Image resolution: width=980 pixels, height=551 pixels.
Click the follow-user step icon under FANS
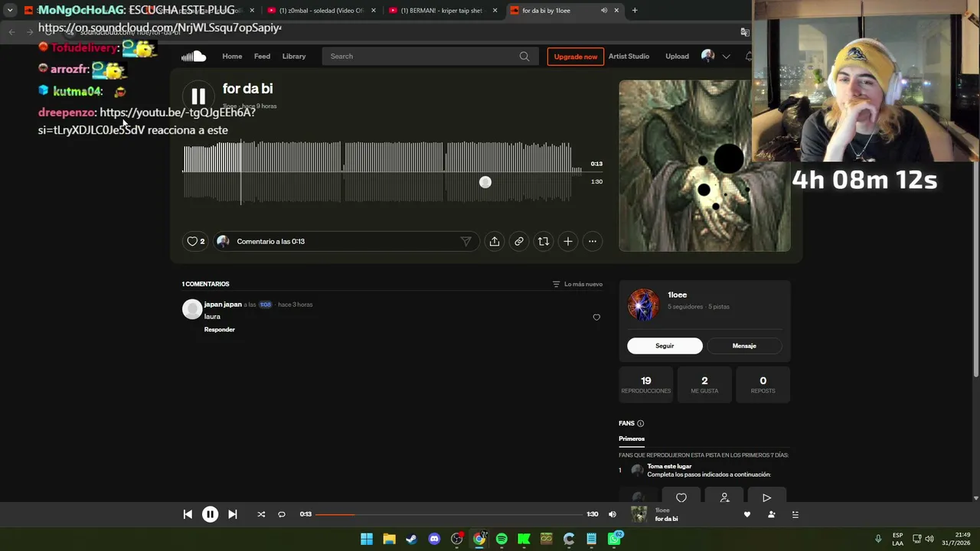click(724, 497)
